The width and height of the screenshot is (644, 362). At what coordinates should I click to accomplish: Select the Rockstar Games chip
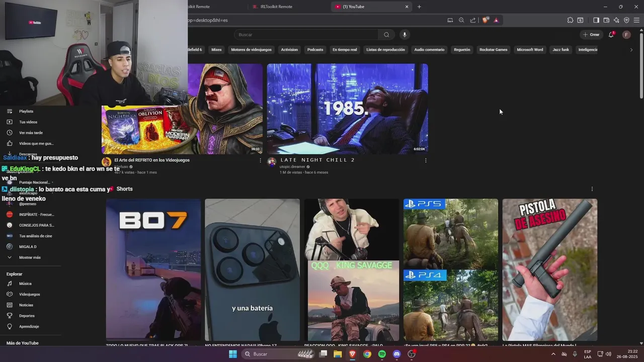point(494,50)
